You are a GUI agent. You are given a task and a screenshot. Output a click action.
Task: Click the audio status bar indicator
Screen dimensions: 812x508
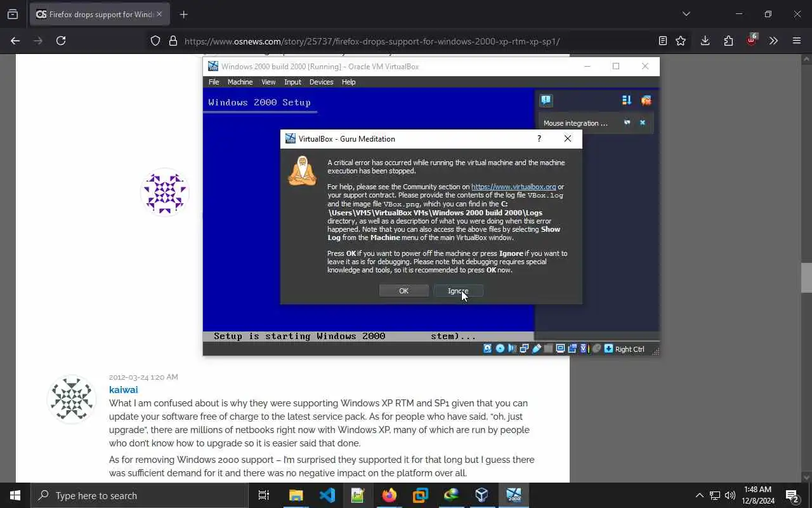tap(512, 349)
